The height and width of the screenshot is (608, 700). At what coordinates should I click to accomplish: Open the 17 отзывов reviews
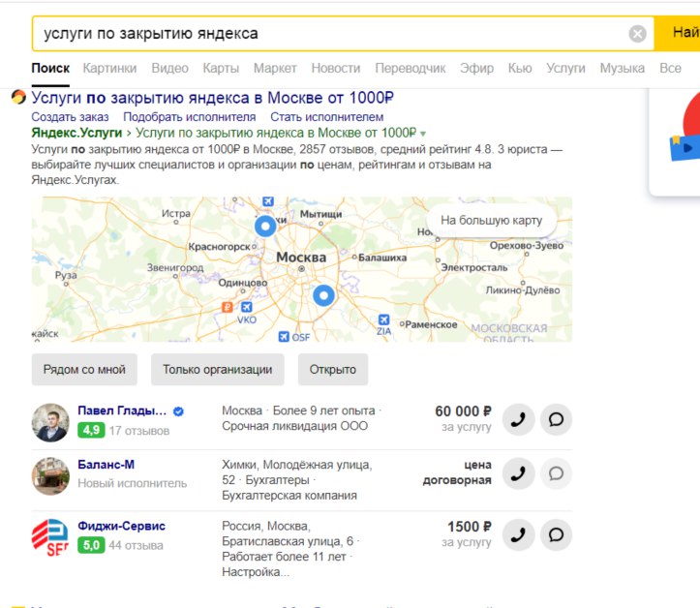point(139,431)
